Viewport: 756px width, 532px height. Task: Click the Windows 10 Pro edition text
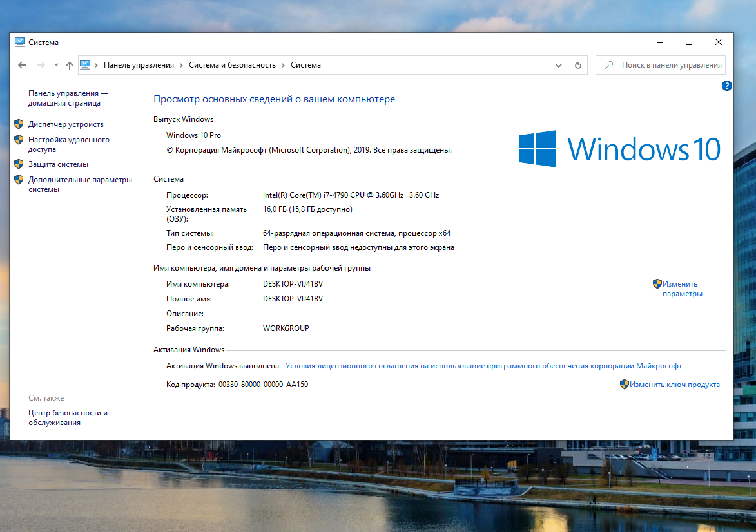[x=194, y=135]
